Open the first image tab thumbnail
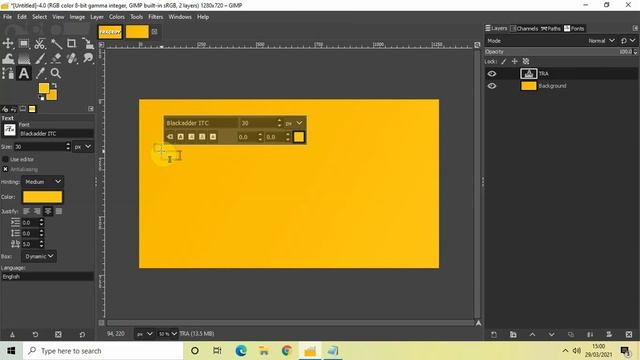Image resolution: width=640 pixels, height=360 pixels. click(110, 32)
